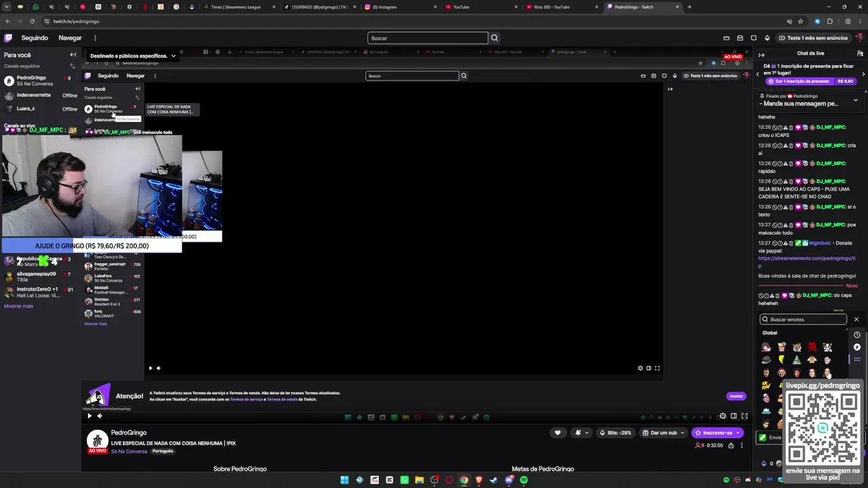Collapse the Chat da live panel
Viewport: 868px width, 488px height.
coord(762,54)
